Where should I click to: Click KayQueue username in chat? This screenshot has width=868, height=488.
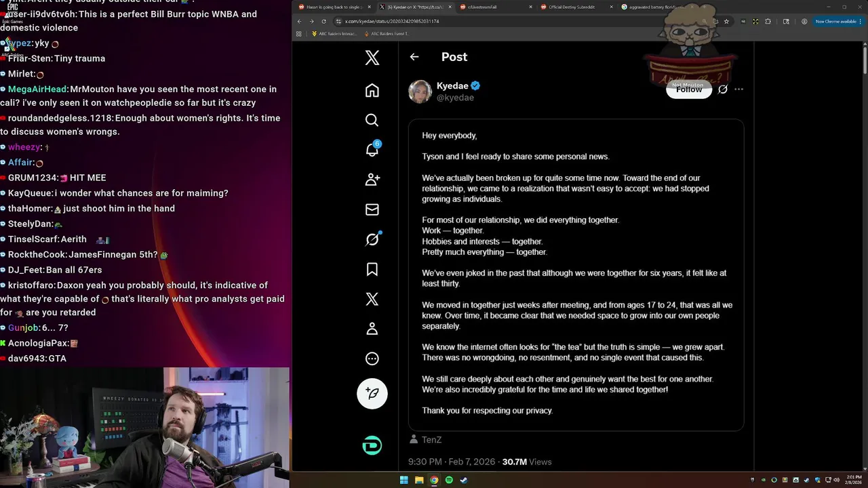[31, 193]
